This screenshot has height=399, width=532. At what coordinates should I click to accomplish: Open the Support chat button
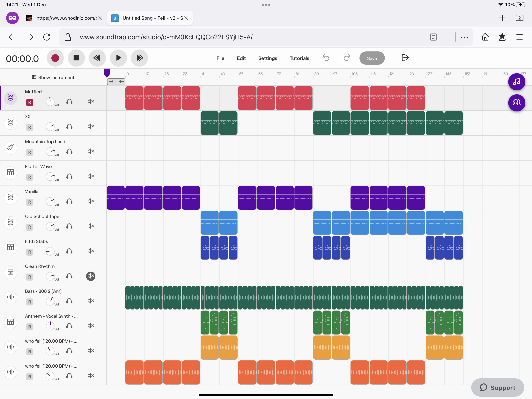[497, 388]
